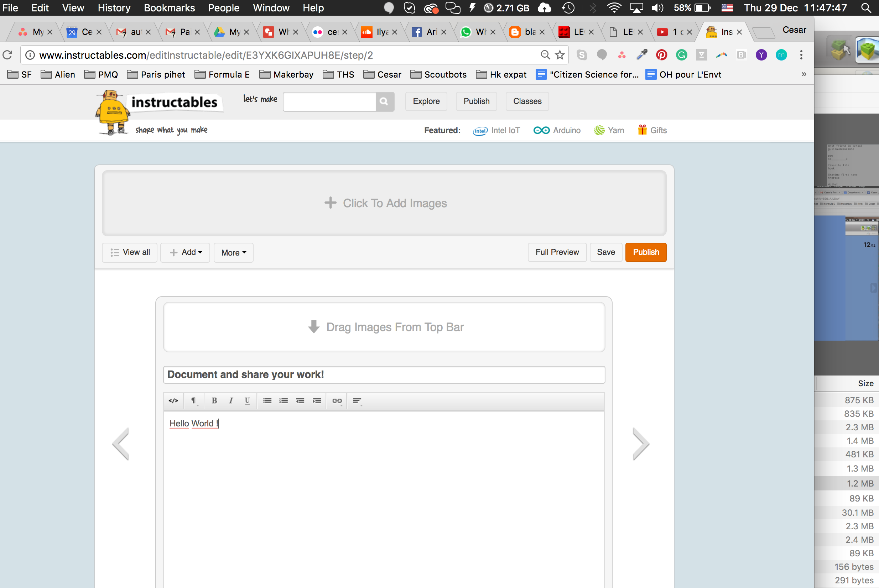Click the ordered list icon
The height and width of the screenshot is (588, 879).
(x=284, y=400)
